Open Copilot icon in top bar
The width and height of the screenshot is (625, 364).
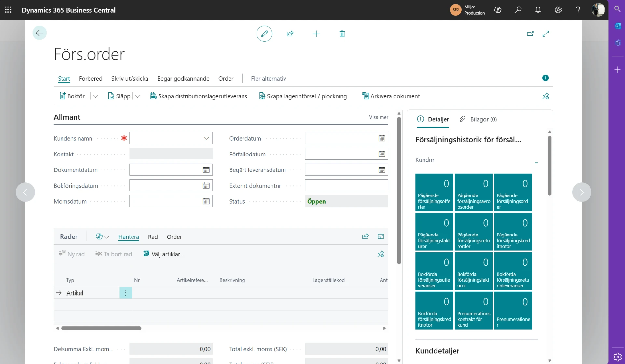point(498,10)
